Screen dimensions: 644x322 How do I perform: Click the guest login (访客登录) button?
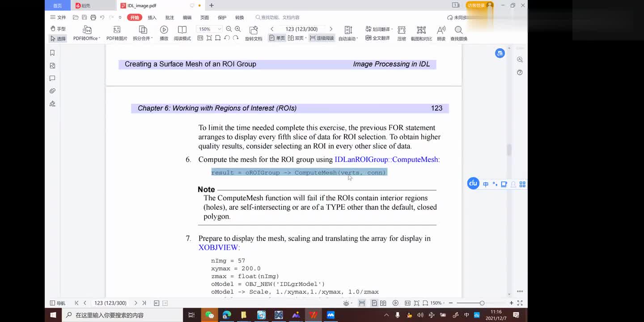pos(479,5)
